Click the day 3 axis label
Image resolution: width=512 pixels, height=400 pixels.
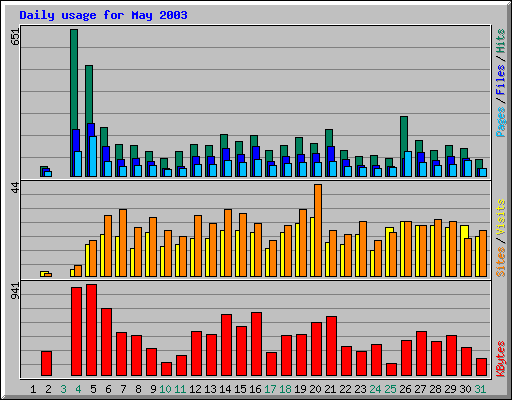click(x=63, y=389)
